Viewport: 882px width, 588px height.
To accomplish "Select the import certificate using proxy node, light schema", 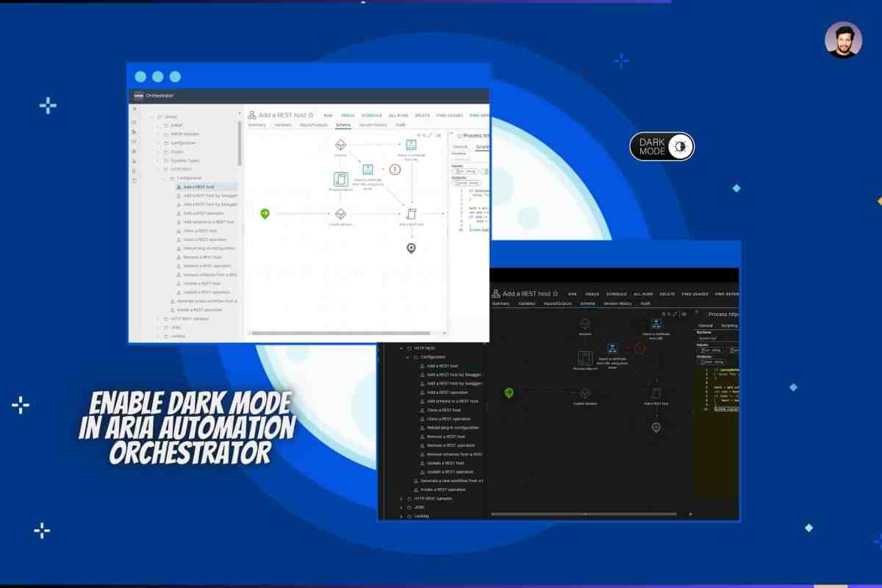I will point(367,170).
